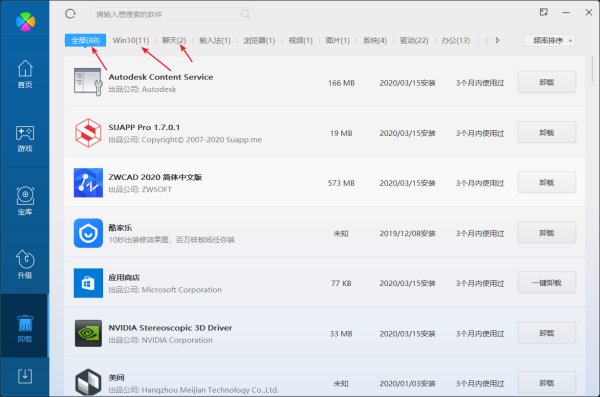
Task: Switch to the 浏览器(1) tab
Action: (x=259, y=40)
